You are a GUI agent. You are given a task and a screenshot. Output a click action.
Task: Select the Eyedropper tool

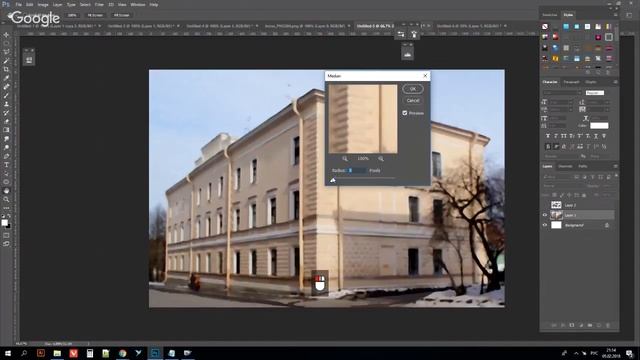[6, 78]
